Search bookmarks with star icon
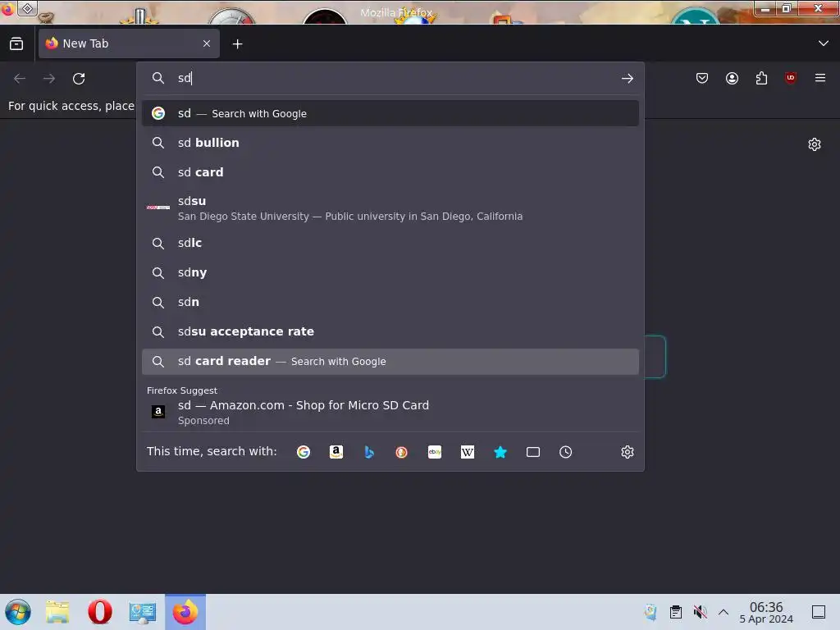 [x=500, y=452]
